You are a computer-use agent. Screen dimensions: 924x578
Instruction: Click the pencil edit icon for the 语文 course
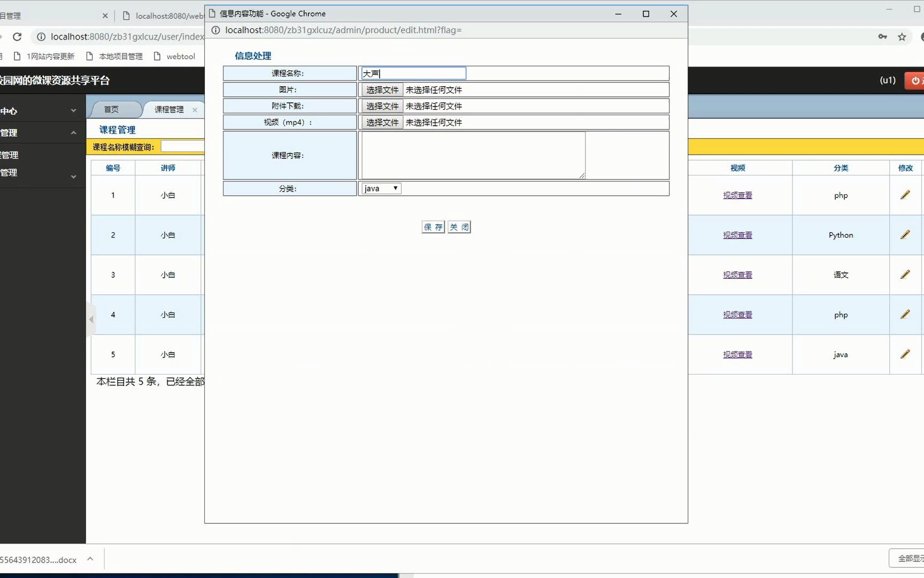pos(905,275)
